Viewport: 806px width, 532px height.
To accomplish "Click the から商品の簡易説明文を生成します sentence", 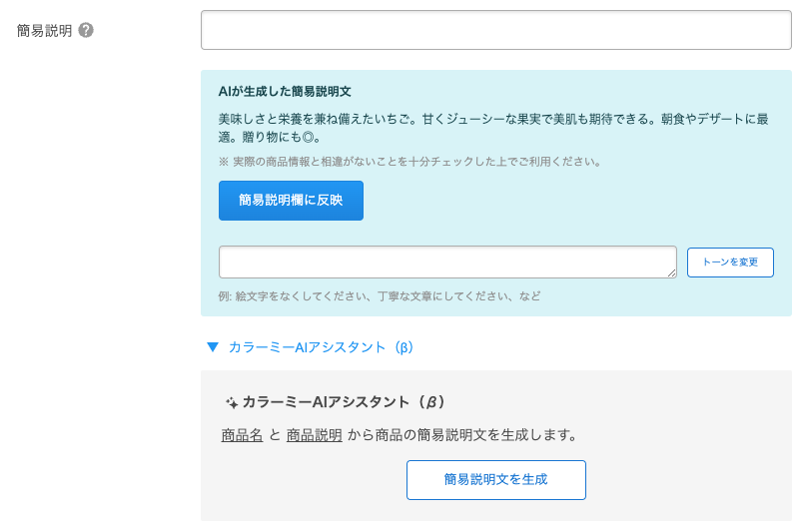I will pyautogui.click(x=462, y=435).
